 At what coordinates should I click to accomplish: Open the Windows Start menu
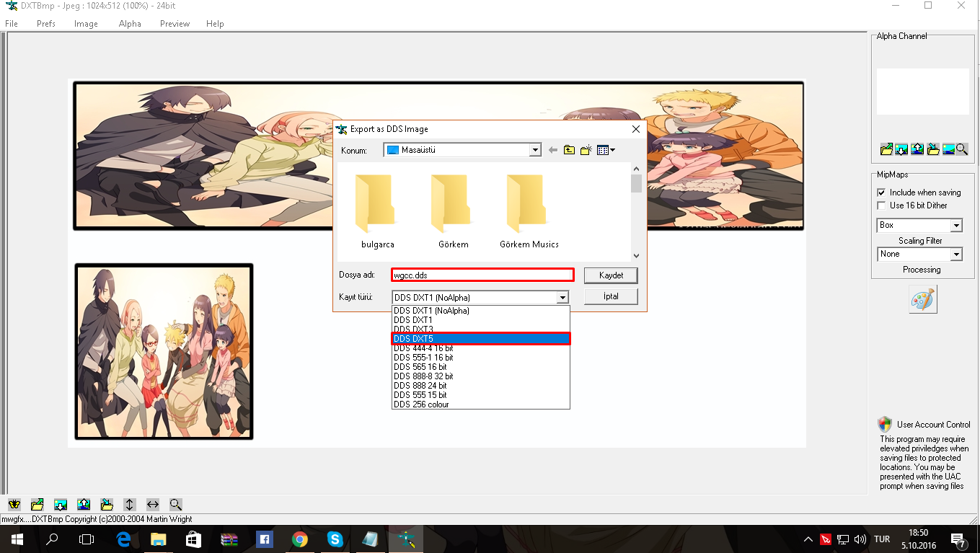[17, 539]
